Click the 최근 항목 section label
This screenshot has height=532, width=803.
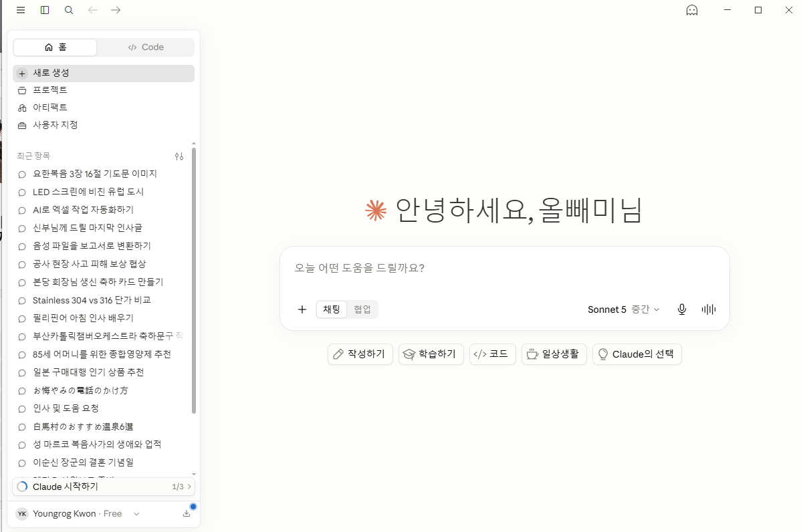pos(33,156)
